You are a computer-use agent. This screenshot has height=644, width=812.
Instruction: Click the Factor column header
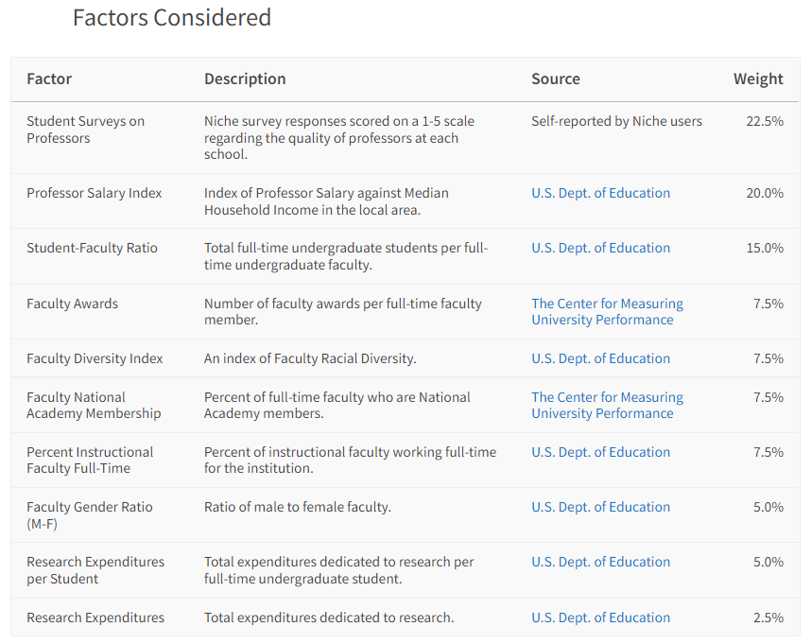49,79
